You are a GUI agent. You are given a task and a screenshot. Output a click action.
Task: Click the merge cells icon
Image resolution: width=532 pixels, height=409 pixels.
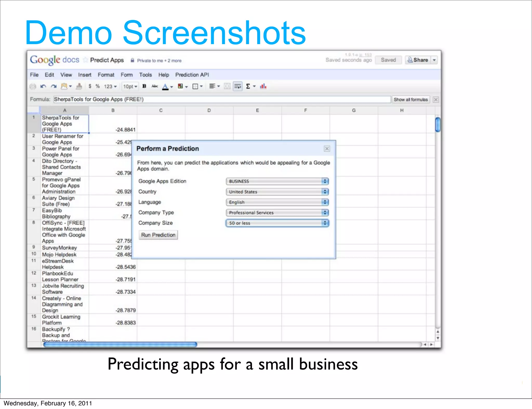pyautogui.click(x=227, y=86)
